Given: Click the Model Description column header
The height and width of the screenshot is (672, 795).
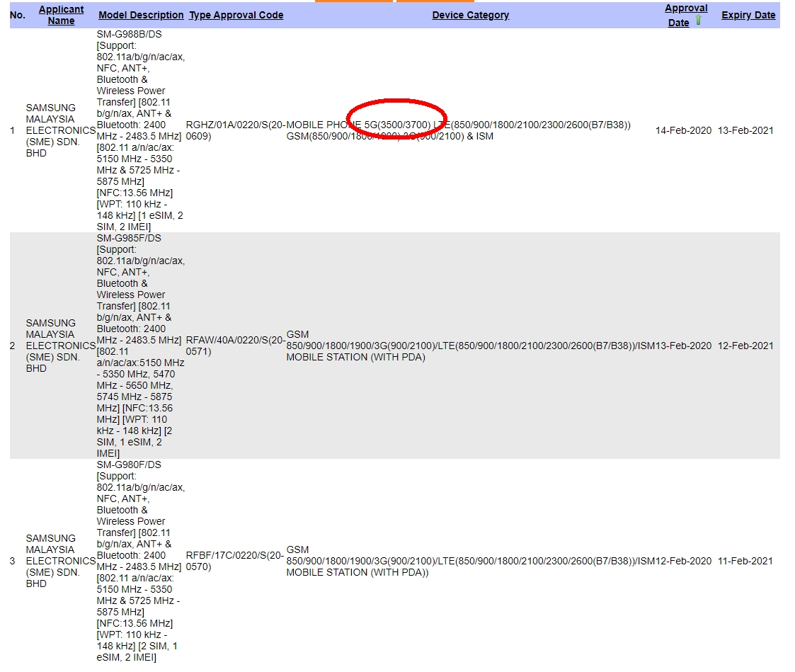Looking at the screenshot, I should click(141, 15).
